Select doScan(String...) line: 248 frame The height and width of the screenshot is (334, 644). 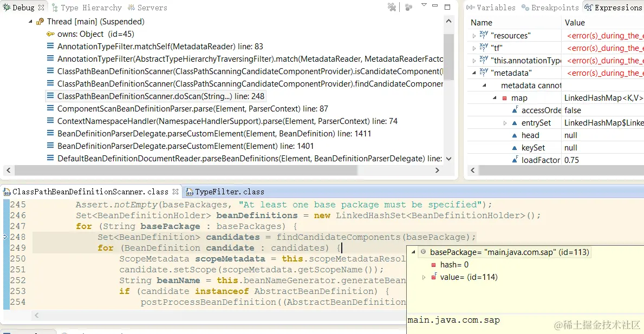coord(161,96)
